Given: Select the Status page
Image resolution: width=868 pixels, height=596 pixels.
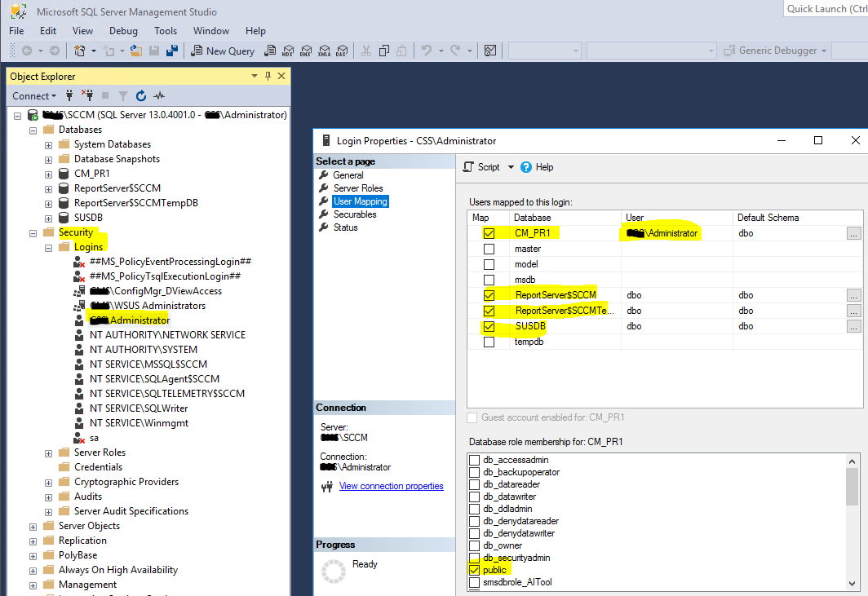Looking at the screenshot, I should coord(345,228).
